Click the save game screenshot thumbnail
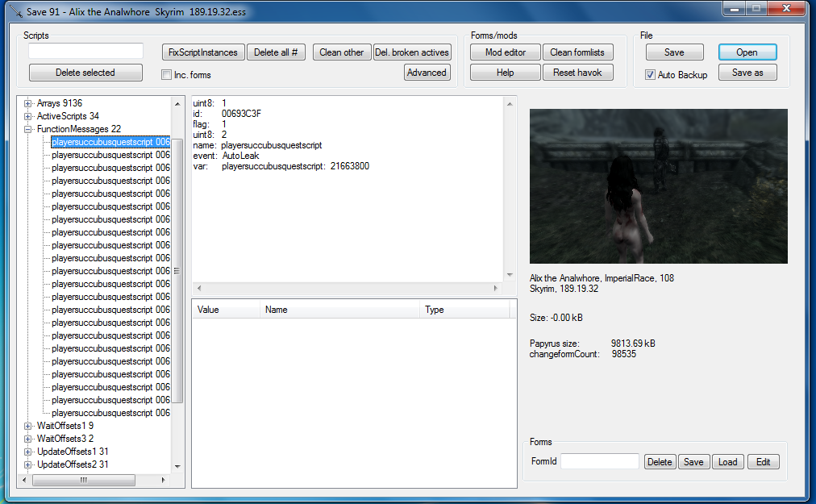 pos(658,186)
